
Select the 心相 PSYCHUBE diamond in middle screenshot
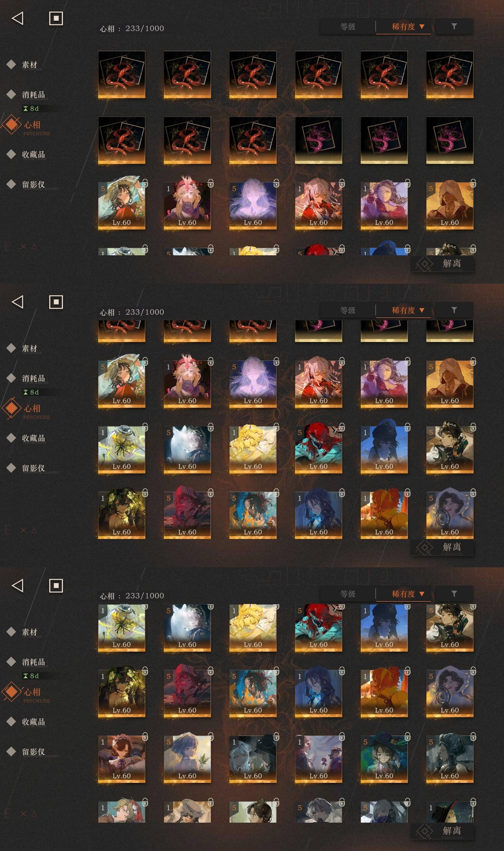11,408
